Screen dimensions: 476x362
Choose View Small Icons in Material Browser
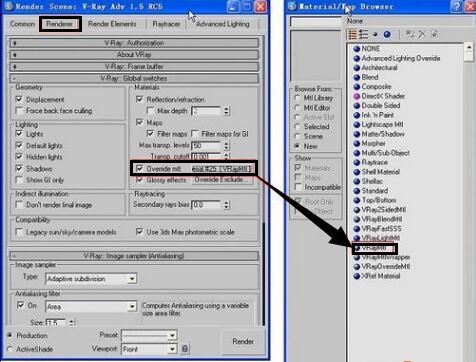[x=375, y=34]
